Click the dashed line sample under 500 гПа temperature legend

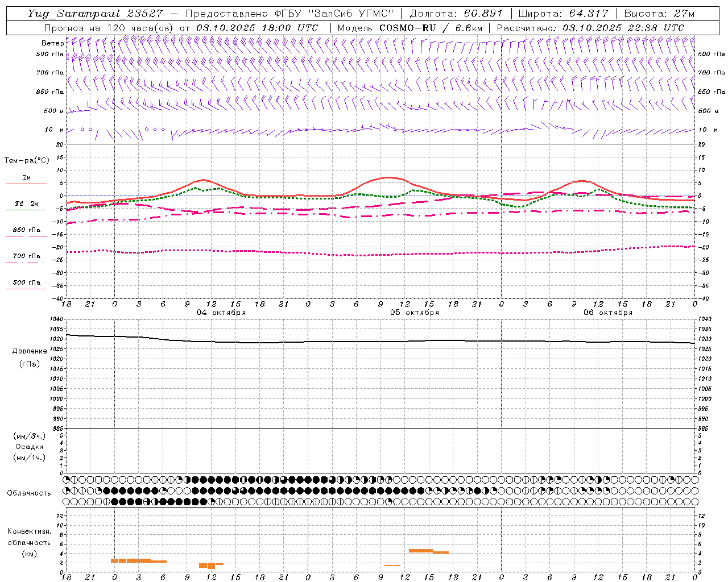tap(25, 289)
